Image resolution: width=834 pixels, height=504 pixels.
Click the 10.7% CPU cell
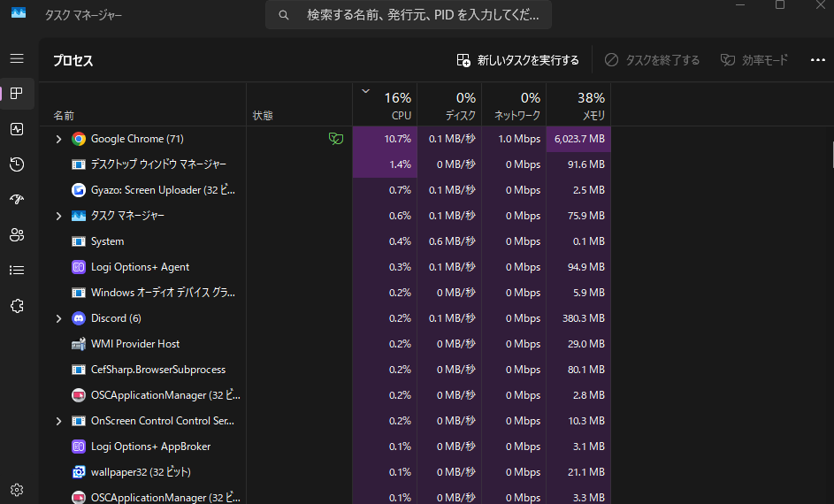click(385, 139)
